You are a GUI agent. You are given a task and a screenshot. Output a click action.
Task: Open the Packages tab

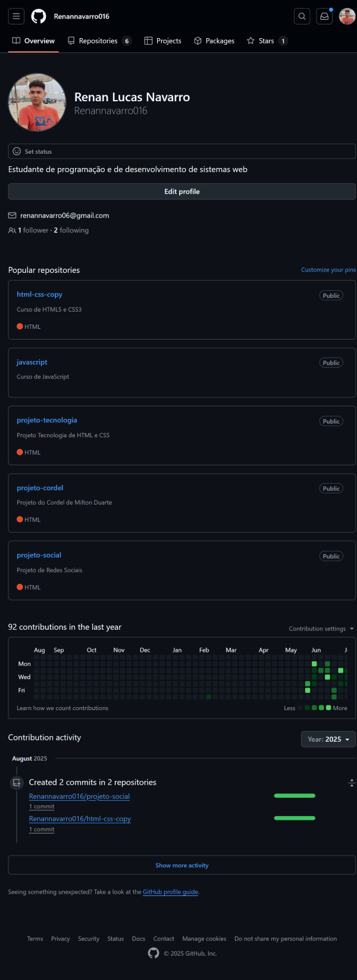pyautogui.click(x=214, y=41)
